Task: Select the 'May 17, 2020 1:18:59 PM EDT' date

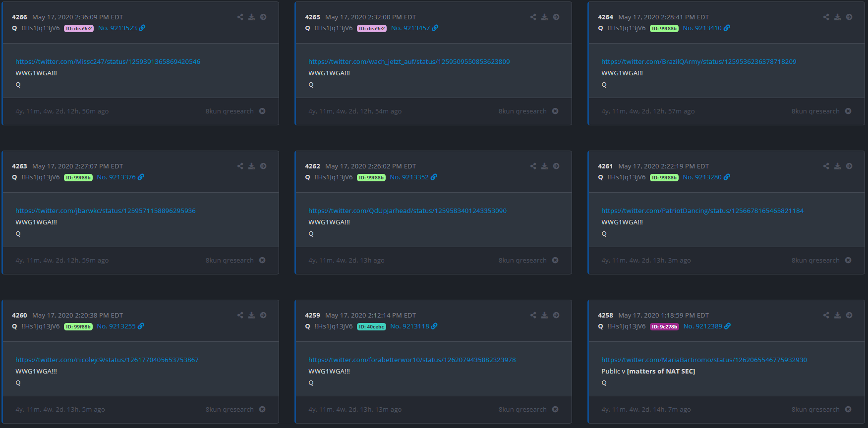Action: coord(664,315)
